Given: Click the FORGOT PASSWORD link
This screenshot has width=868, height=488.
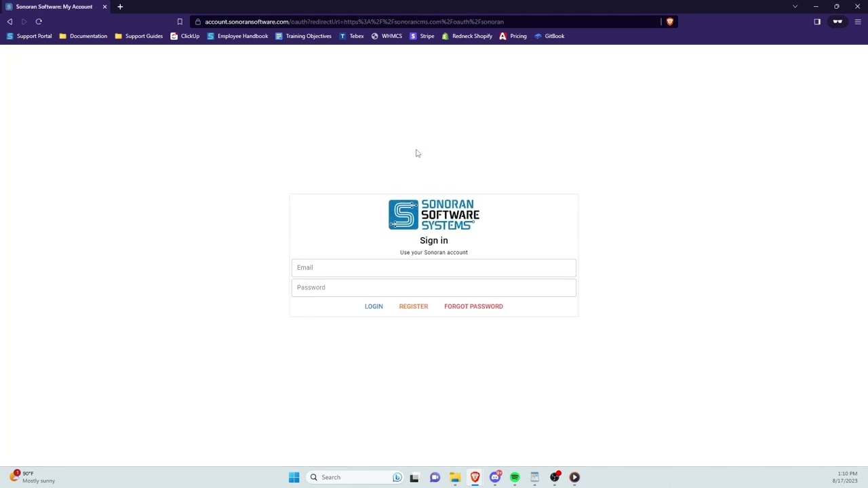Looking at the screenshot, I should [x=473, y=306].
